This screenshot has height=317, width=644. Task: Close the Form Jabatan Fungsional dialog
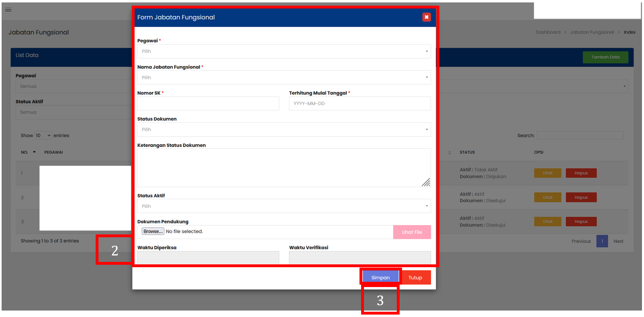(x=426, y=17)
